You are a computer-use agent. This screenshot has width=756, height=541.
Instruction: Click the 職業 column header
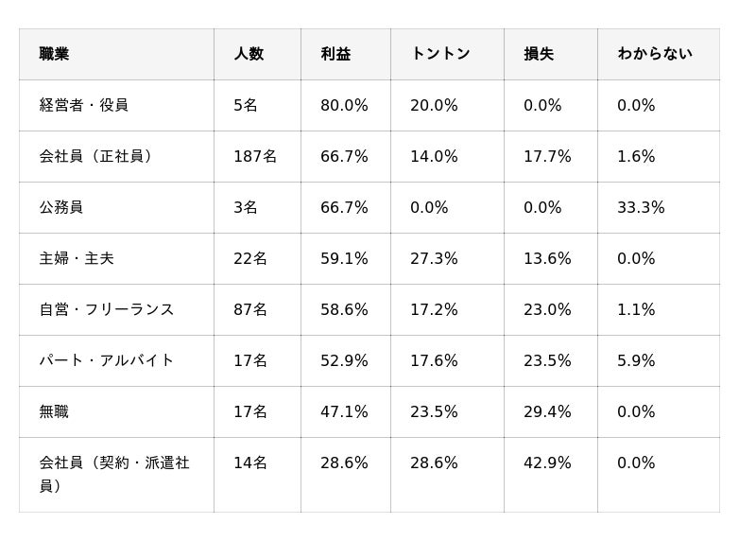(54, 54)
